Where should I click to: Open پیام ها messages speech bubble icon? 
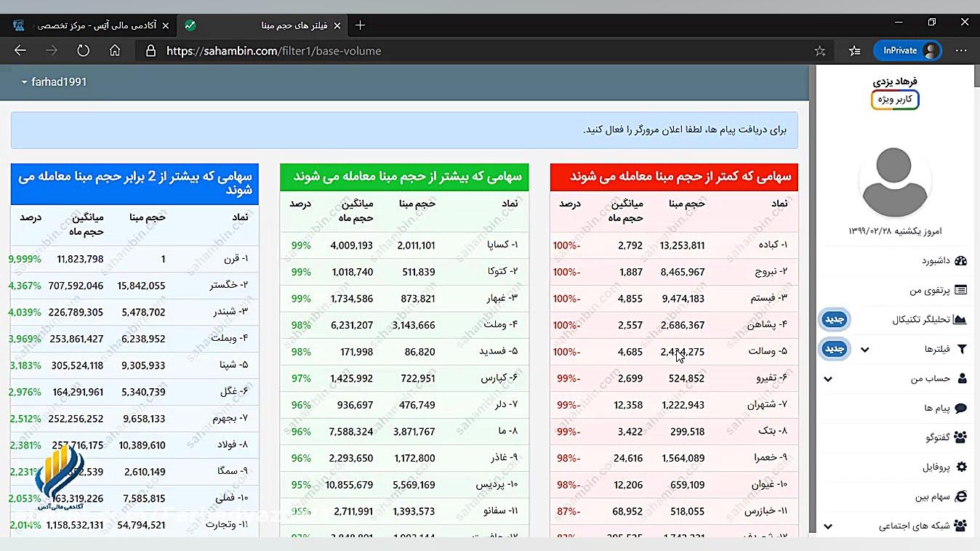[x=961, y=409]
